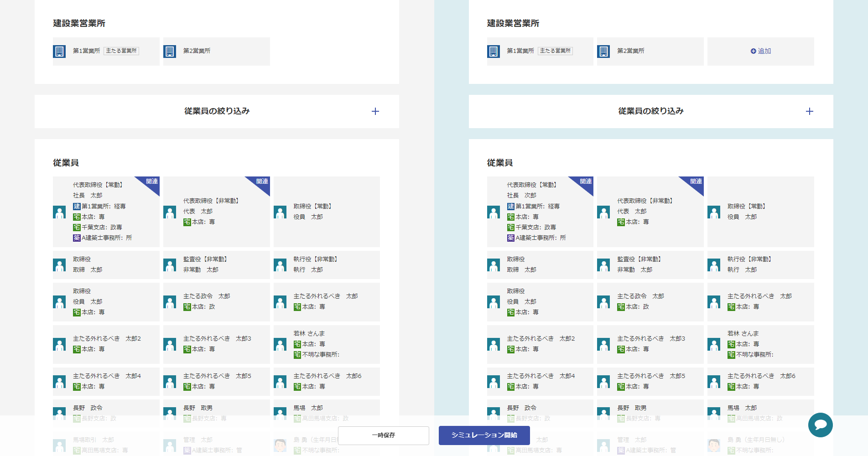868x456 pixels.
Task: Click the avatar icon on 馬場 太郎's card
Action: (x=280, y=412)
